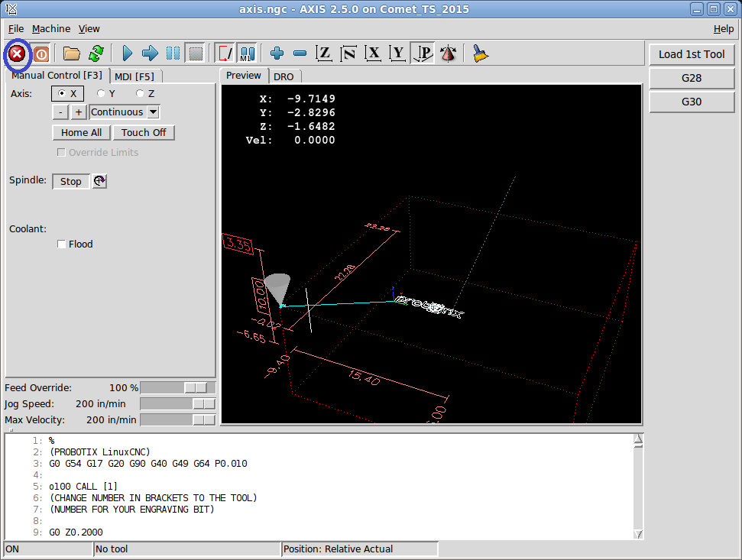Open the View menu

tap(89, 28)
